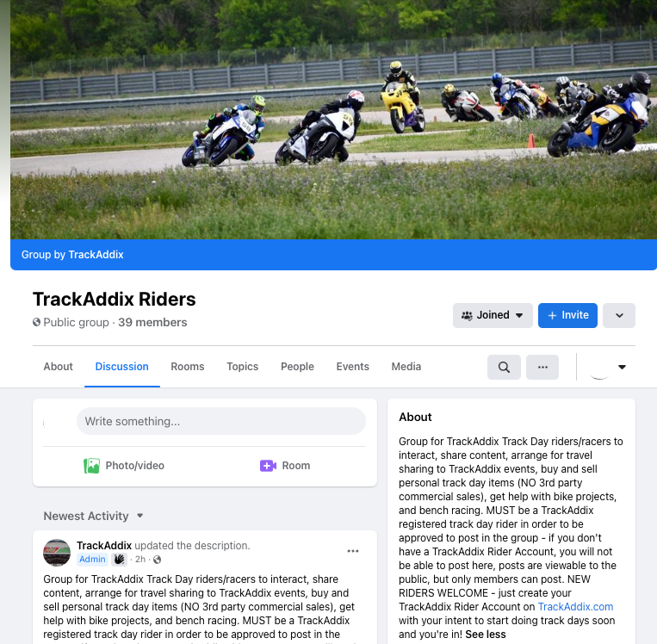The height and width of the screenshot is (644, 657).
Task: Open the TrackAddix post options ellipsis
Action: 353,551
